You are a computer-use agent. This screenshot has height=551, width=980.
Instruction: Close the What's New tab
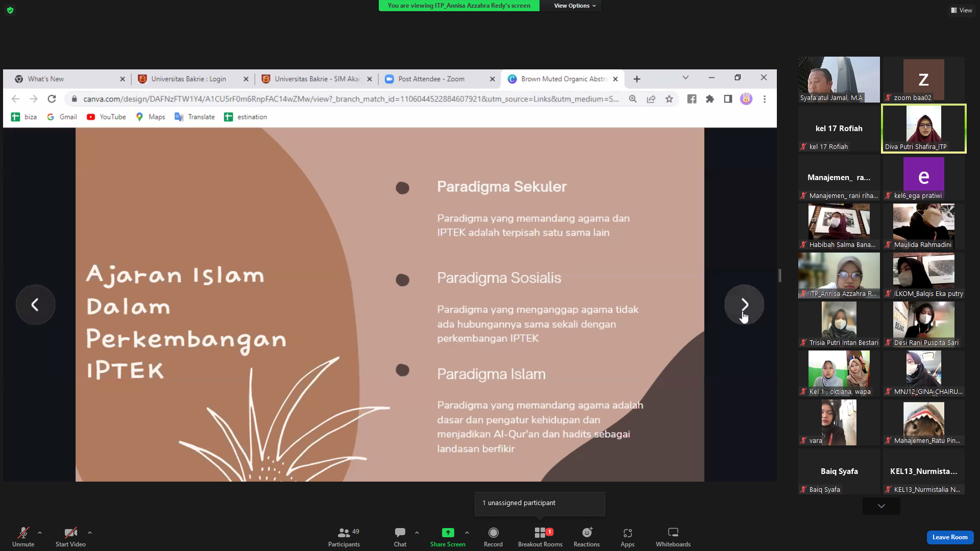[x=122, y=79]
